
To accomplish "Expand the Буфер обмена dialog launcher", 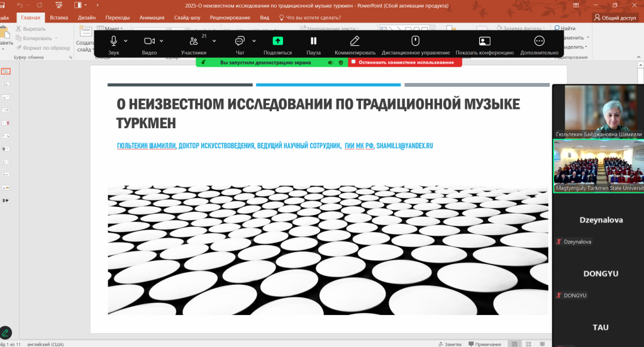I will 70,57.
